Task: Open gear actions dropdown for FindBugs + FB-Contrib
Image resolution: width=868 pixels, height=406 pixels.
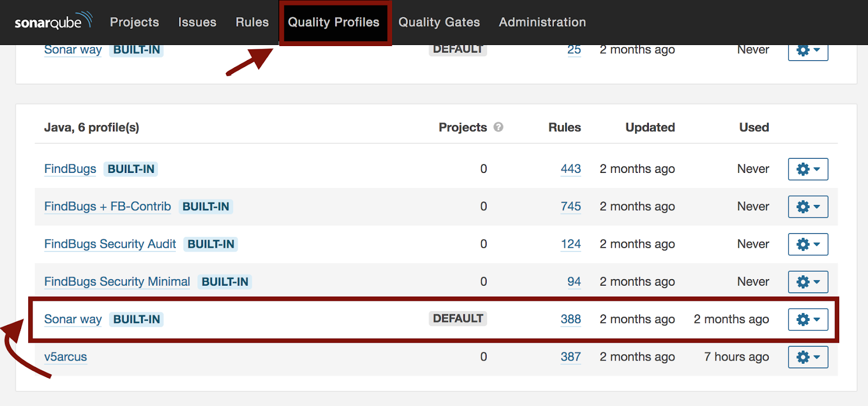Action: pyautogui.click(x=808, y=207)
